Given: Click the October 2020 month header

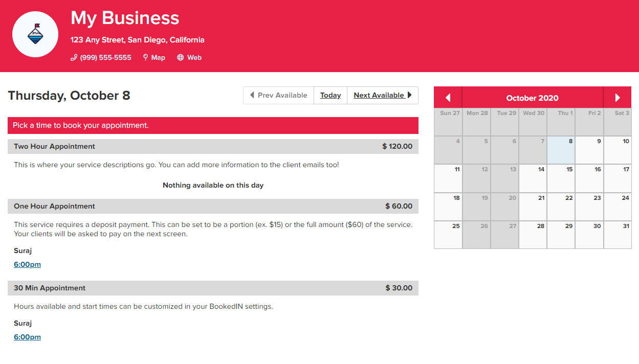Looking at the screenshot, I should pyautogui.click(x=532, y=98).
